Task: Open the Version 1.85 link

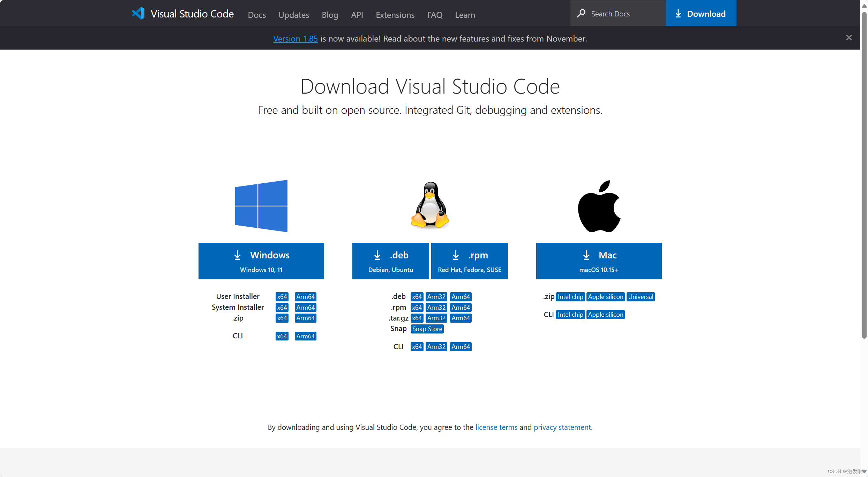Action: pyautogui.click(x=295, y=39)
